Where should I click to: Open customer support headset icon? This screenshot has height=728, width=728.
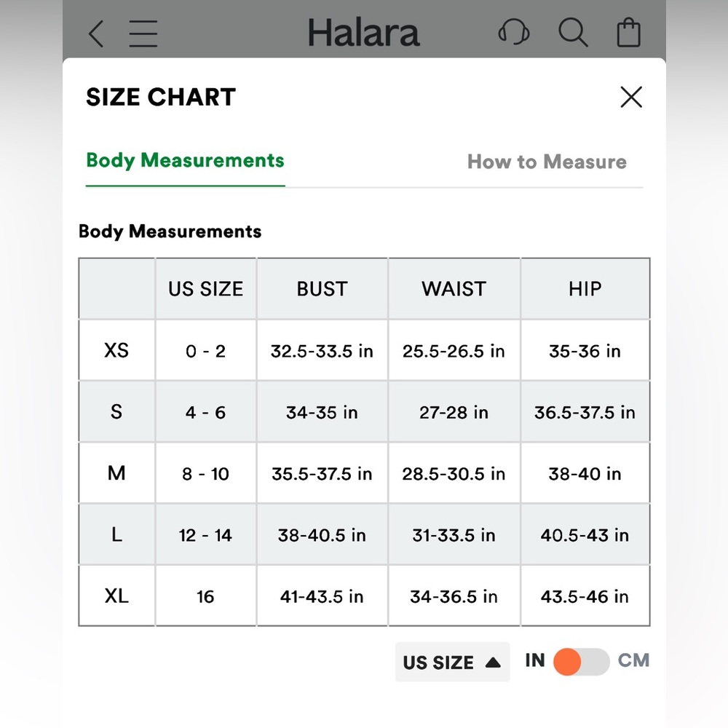click(513, 33)
